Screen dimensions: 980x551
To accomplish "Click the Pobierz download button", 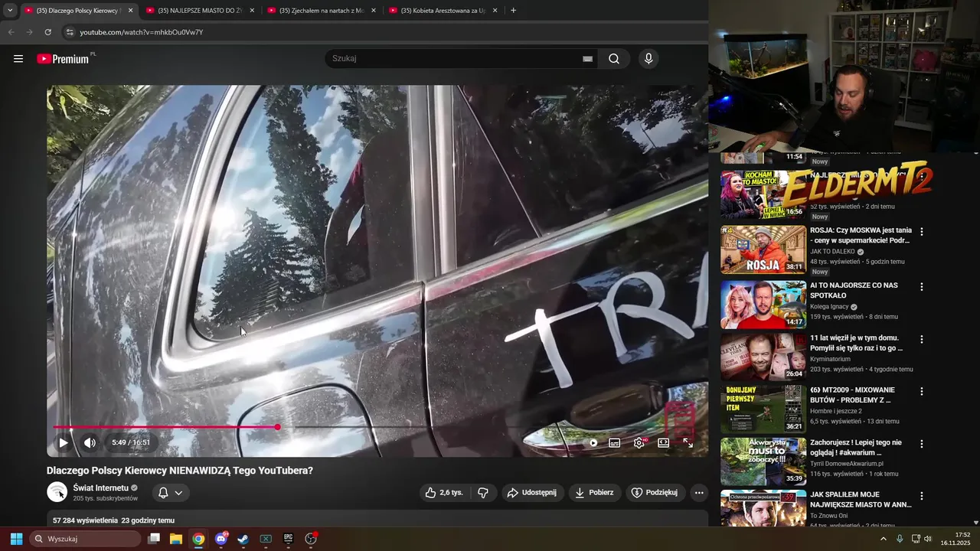I will pyautogui.click(x=594, y=493).
